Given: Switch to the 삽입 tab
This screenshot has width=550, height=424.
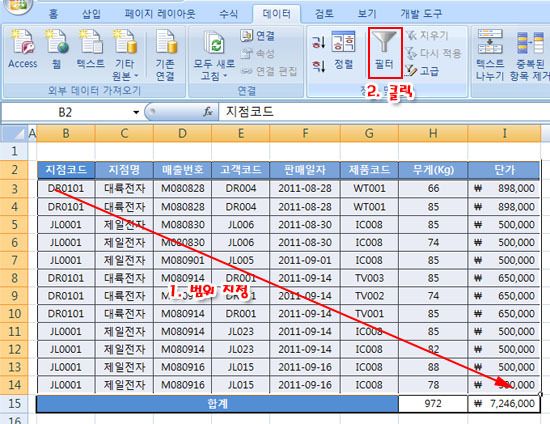Looking at the screenshot, I should [91, 14].
